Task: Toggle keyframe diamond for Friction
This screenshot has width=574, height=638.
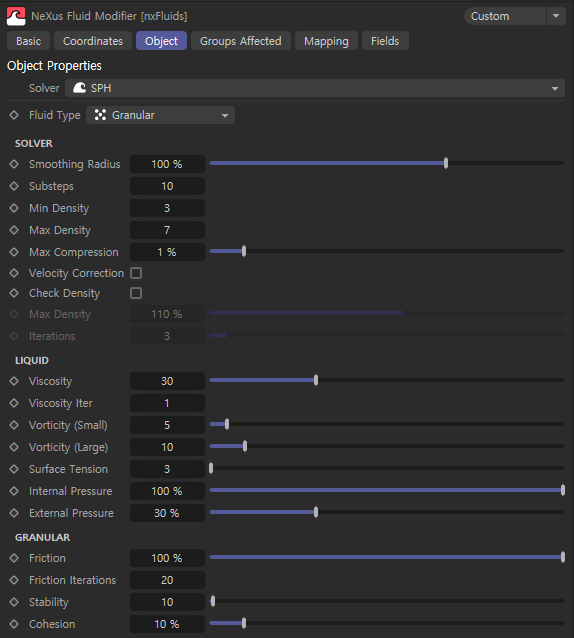Action: pyautogui.click(x=14, y=558)
